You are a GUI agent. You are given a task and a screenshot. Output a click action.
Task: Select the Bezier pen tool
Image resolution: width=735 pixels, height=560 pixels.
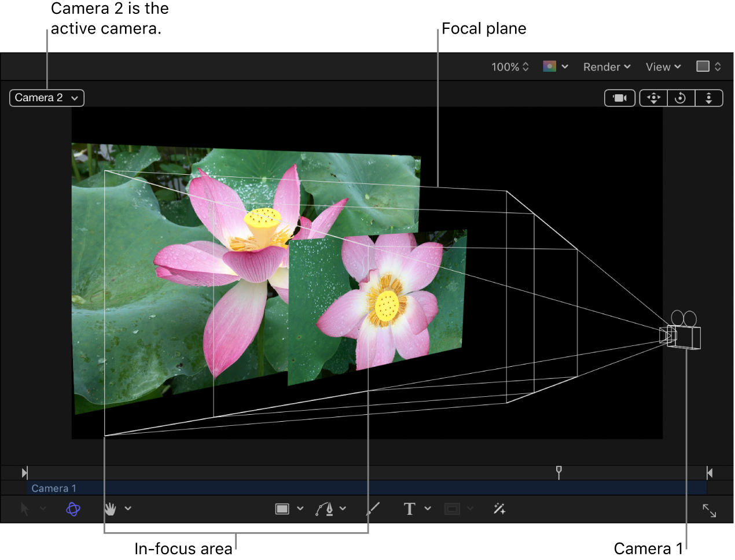pyautogui.click(x=326, y=509)
